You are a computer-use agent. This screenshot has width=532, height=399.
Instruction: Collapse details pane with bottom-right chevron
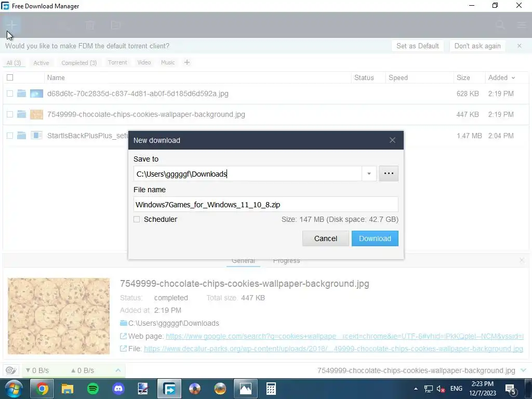click(x=523, y=370)
